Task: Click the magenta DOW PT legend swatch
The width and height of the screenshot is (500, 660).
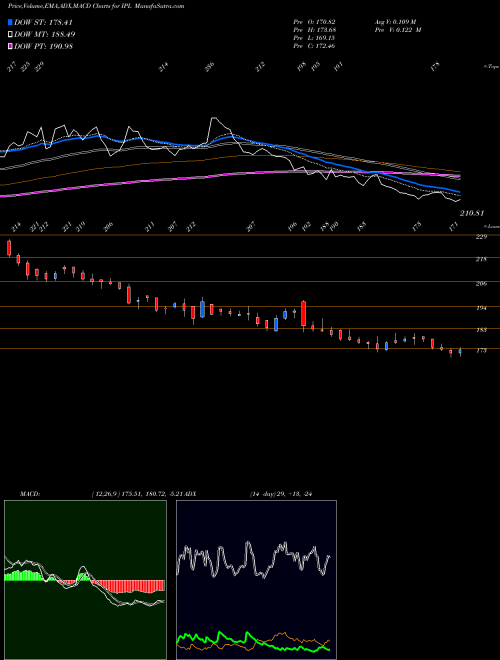Action: tap(10, 46)
